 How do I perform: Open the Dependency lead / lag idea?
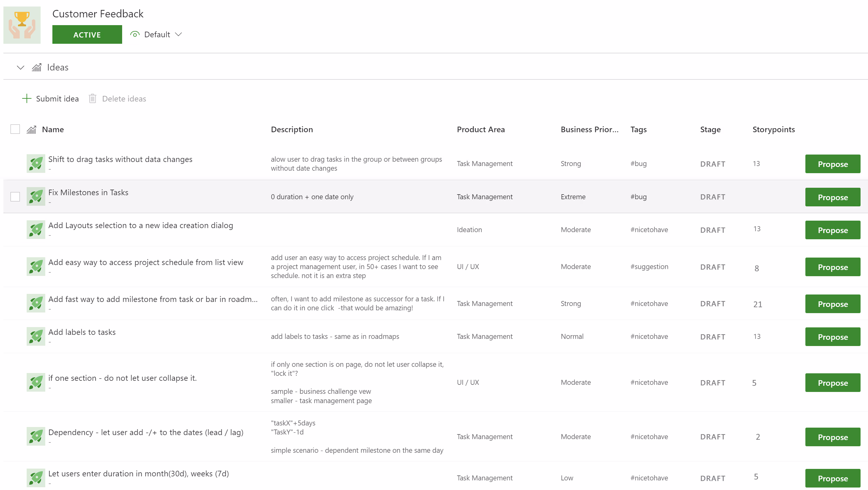click(x=146, y=432)
